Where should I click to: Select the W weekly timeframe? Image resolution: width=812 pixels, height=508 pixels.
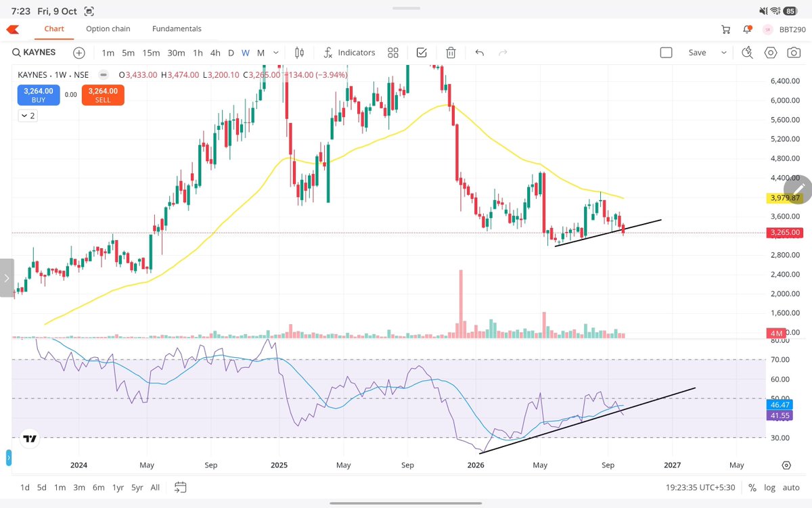[246, 53]
